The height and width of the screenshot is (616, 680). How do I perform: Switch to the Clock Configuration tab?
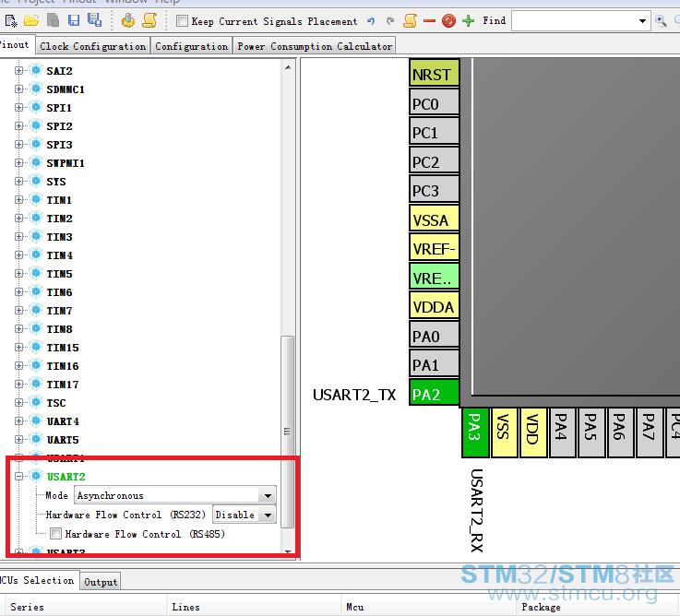(93, 46)
